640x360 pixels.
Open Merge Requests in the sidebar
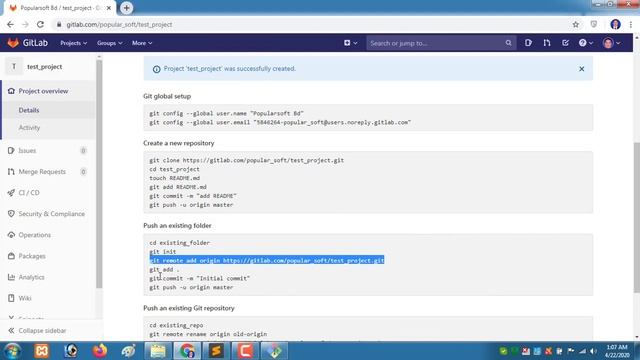[42, 172]
